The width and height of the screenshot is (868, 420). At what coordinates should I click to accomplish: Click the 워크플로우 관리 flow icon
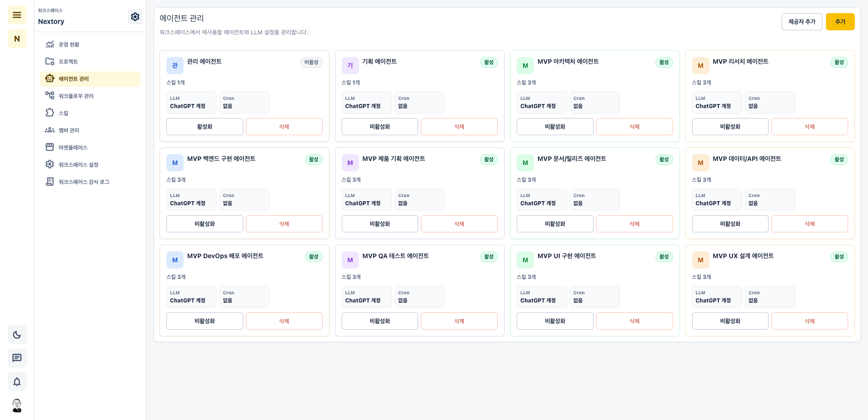click(x=50, y=96)
